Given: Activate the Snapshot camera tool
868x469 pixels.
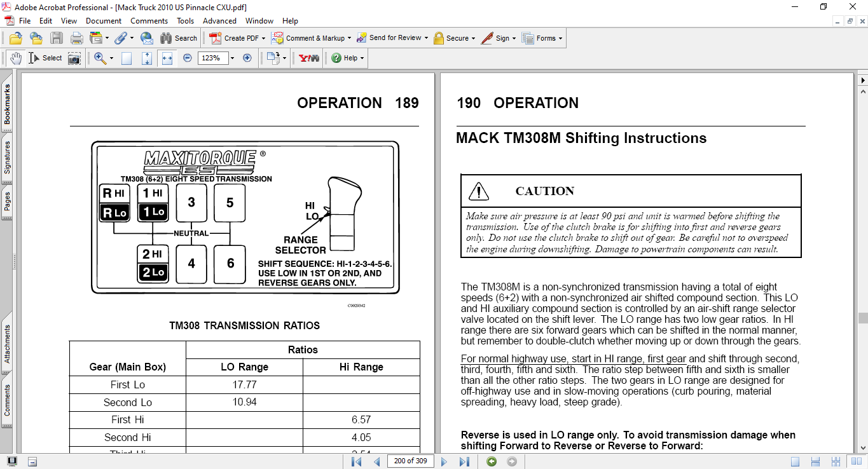Looking at the screenshot, I should tap(74, 58).
